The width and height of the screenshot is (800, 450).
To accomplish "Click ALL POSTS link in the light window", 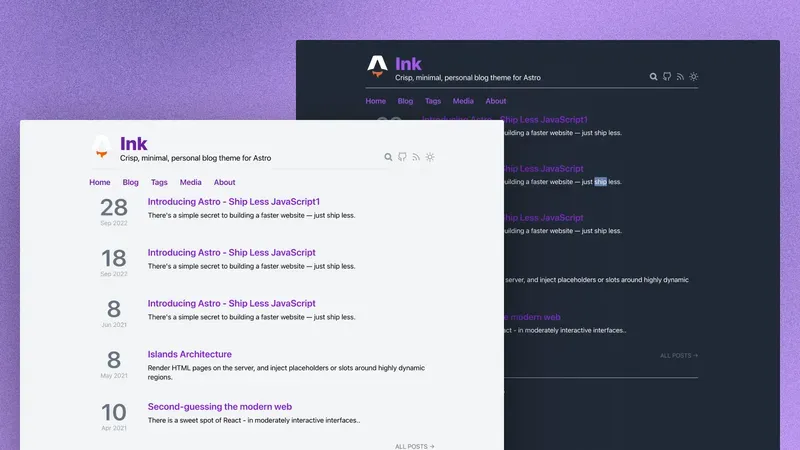I will (414, 446).
